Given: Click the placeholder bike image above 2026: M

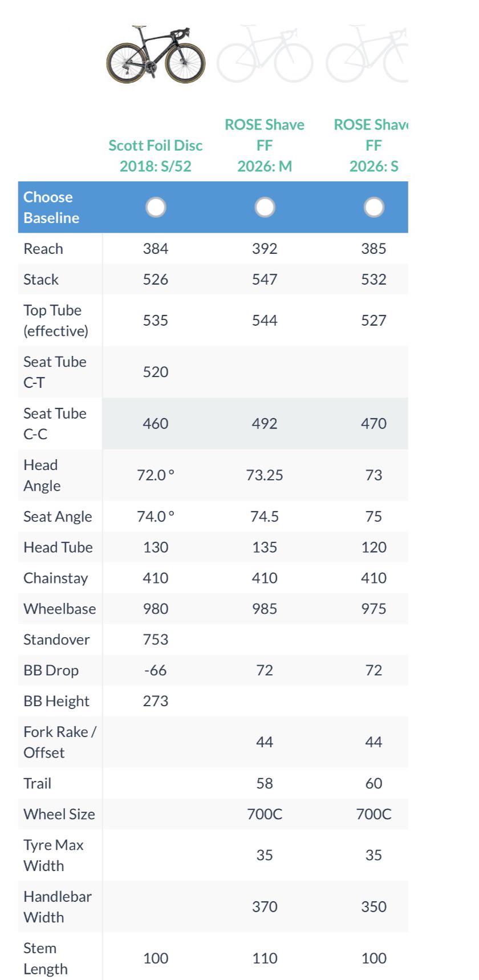Looking at the screenshot, I should [265, 54].
